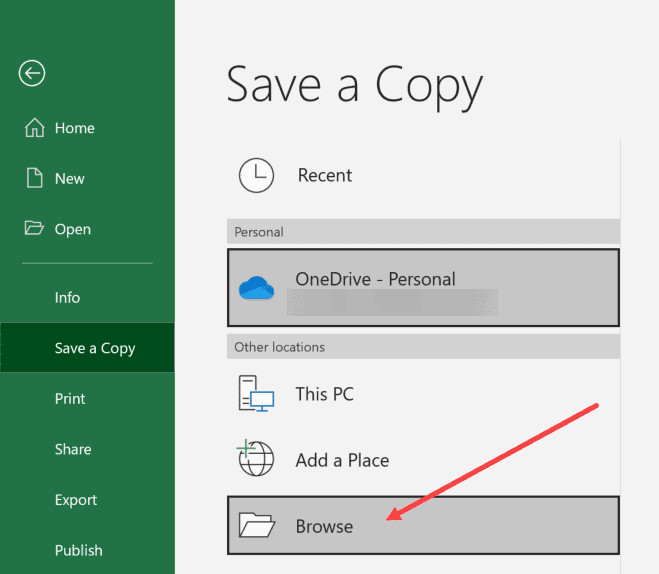This screenshot has width=659, height=574.
Task: Click the Other locations section header
Action: point(279,347)
